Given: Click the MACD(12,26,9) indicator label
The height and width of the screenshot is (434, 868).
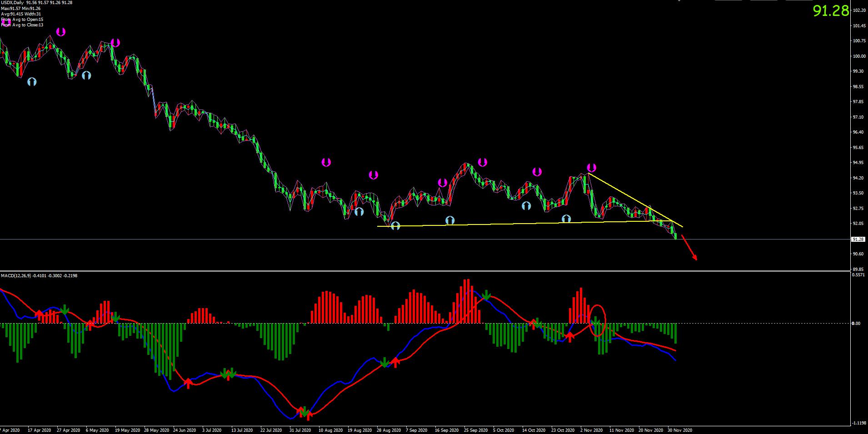Looking at the screenshot, I should tap(39, 276).
